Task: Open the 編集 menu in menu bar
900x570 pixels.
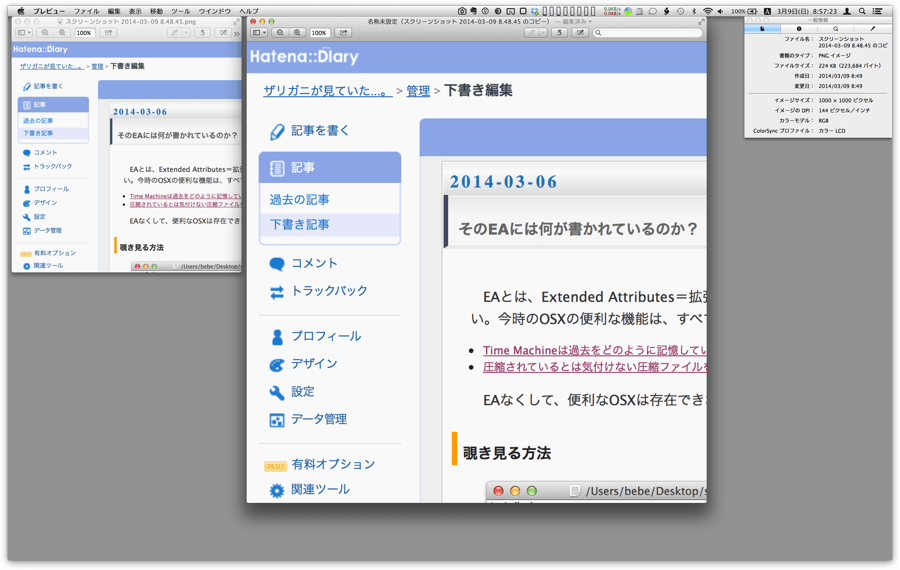Action: pos(114,11)
